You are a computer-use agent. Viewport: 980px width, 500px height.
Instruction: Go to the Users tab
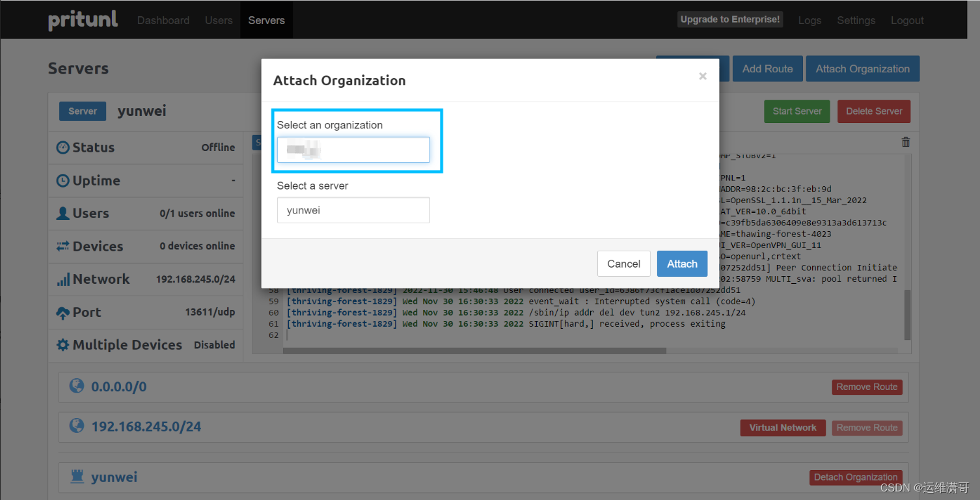click(x=219, y=20)
